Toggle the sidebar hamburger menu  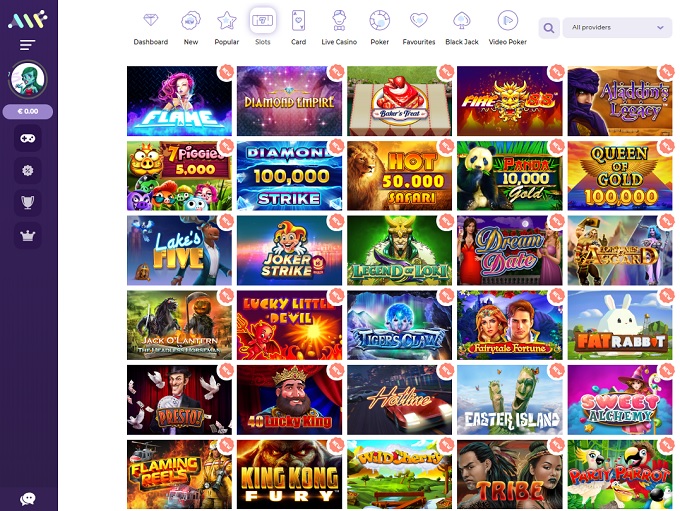coord(27,45)
